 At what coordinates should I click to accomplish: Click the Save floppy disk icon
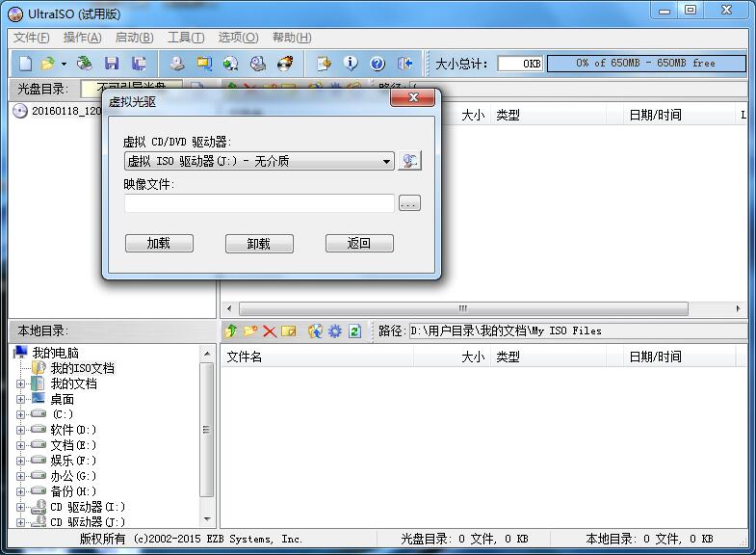(x=112, y=64)
